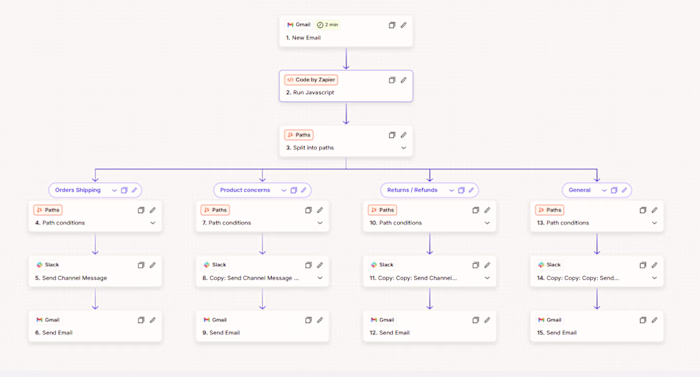Open the step 1 New Email trigger title
The image size is (700, 377).
tap(303, 38)
